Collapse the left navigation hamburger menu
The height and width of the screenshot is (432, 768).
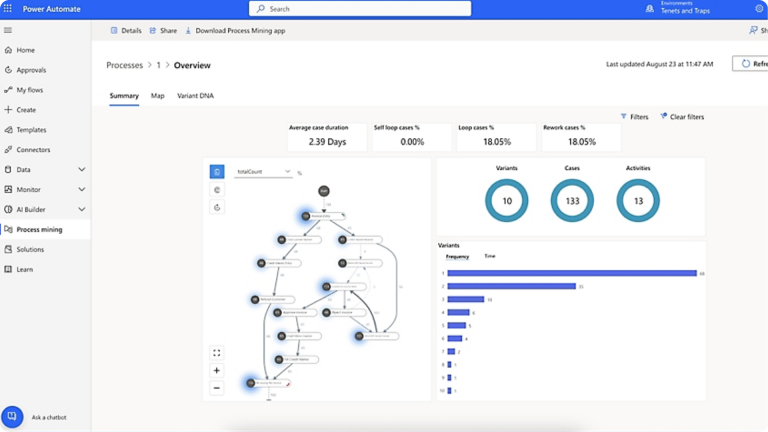tap(8, 31)
